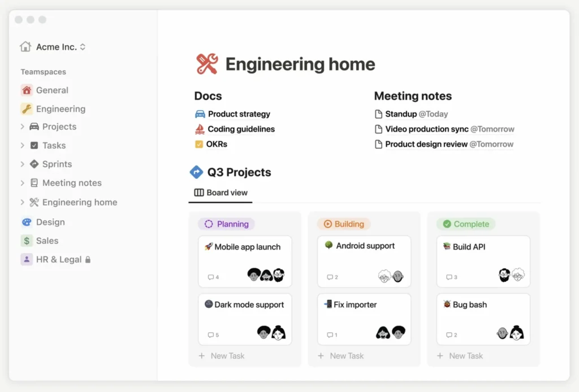
Task: Click the rocket icon on Mobile app launch card
Action: [209, 246]
